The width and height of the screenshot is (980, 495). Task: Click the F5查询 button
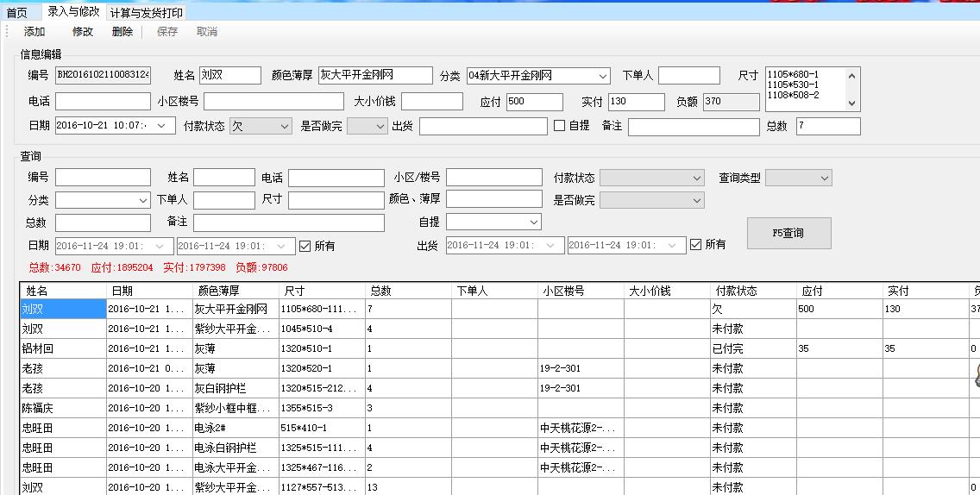tap(788, 233)
